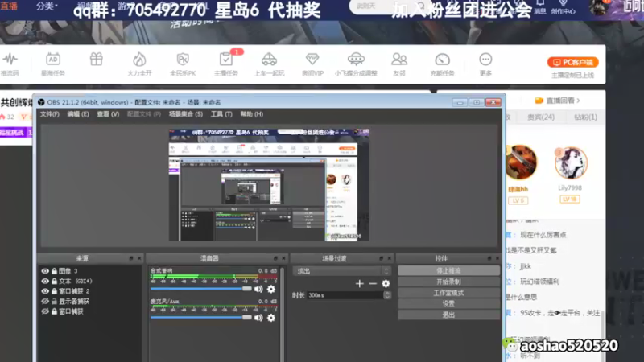Open the 淡出 transition type dropdown
The height and width of the screenshot is (362, 644).
coord(341,271)
